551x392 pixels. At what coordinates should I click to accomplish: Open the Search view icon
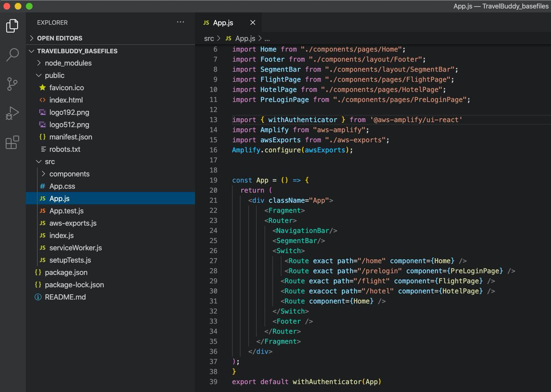[x=12, y=55]
